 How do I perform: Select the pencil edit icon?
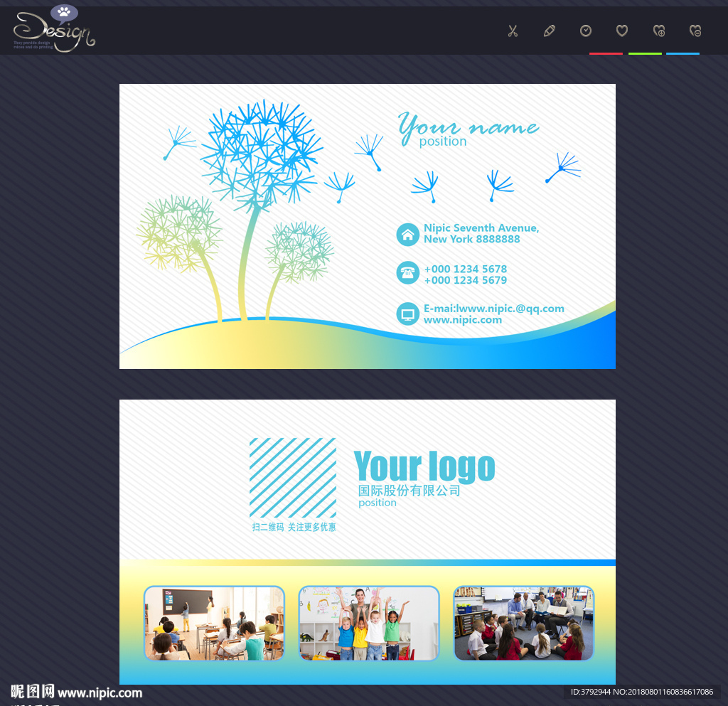(x=550, y=31)
